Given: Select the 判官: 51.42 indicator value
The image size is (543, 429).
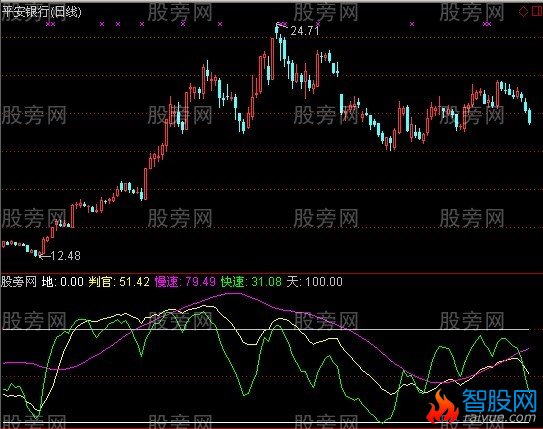Looking at the screenshot, I should pos(119,281).
